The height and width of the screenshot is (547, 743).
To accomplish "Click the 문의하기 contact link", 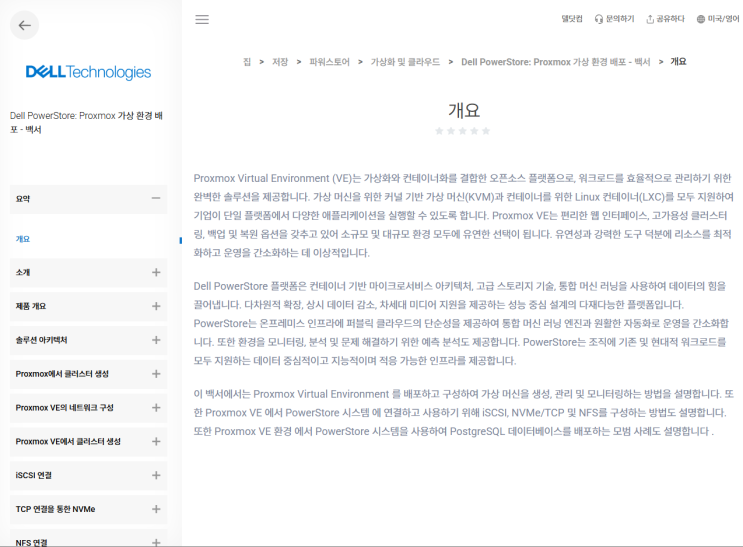I will 620,19.
